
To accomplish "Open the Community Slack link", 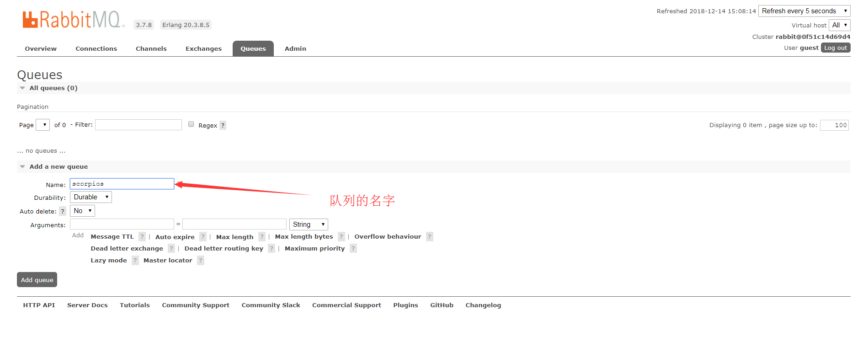I will coord(271,305).
